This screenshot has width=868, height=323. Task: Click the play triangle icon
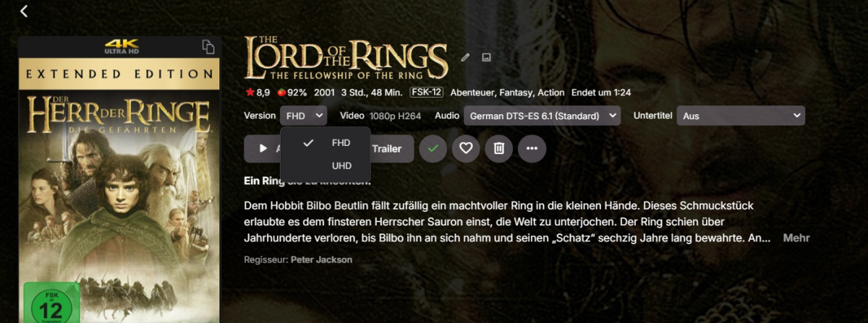(x=263, y=148)
